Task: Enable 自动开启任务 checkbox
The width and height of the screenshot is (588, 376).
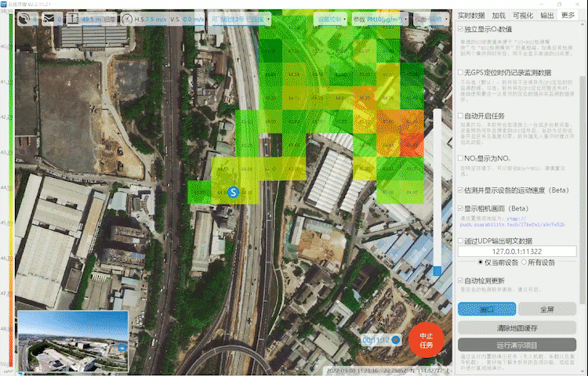Action: point(461,115)
